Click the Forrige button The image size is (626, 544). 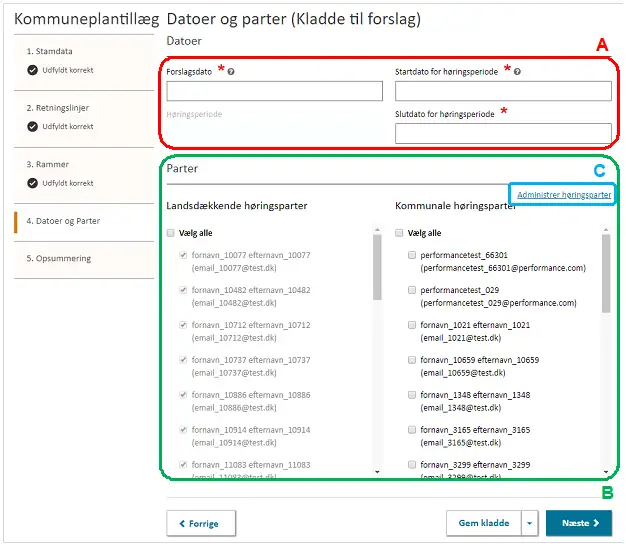coord(200,523)
